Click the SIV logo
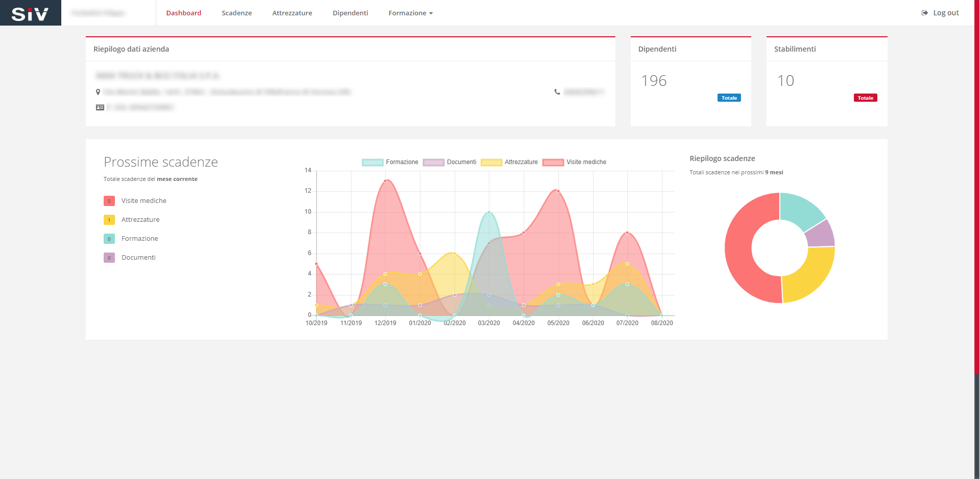The width and height of the screenshot is (980, 479). pos(30,13)
